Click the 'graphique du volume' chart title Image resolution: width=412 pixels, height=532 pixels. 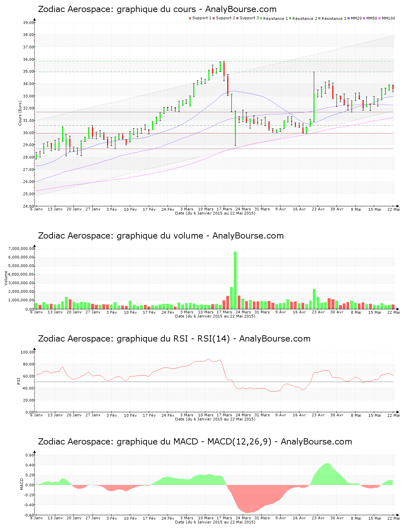[161, 236]
